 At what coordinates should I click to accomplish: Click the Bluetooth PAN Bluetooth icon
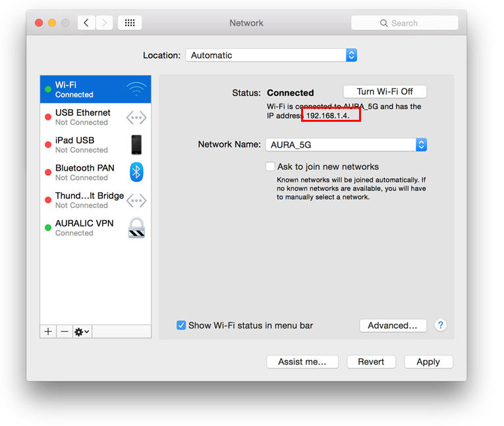tap(136, 173)
